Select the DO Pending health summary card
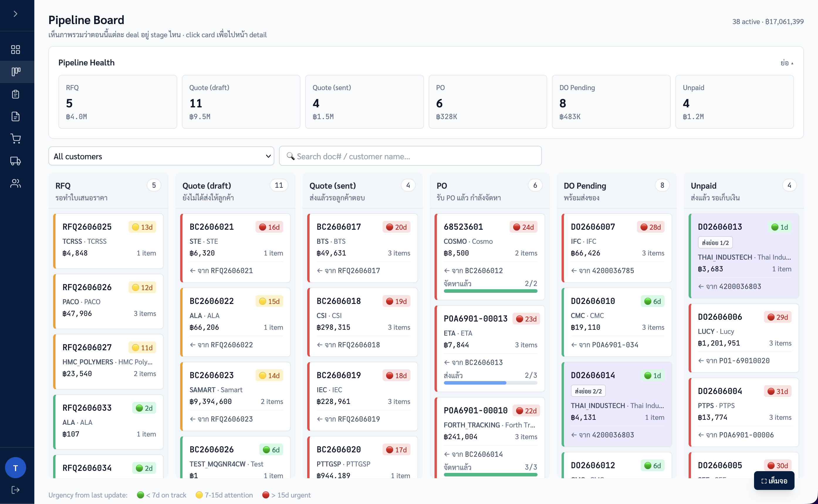This screenshot has width=818, height=504. tap(611, 102)
